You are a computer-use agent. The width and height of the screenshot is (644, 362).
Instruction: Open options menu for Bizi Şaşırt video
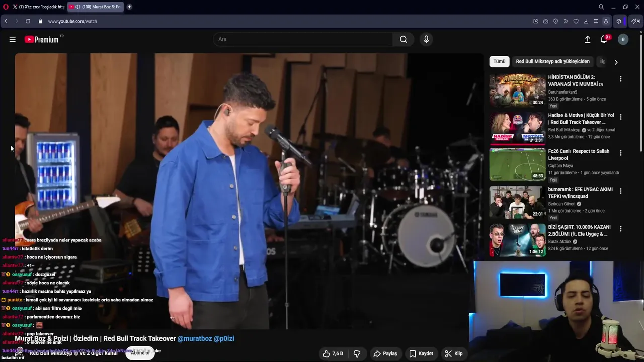point(620,229)
